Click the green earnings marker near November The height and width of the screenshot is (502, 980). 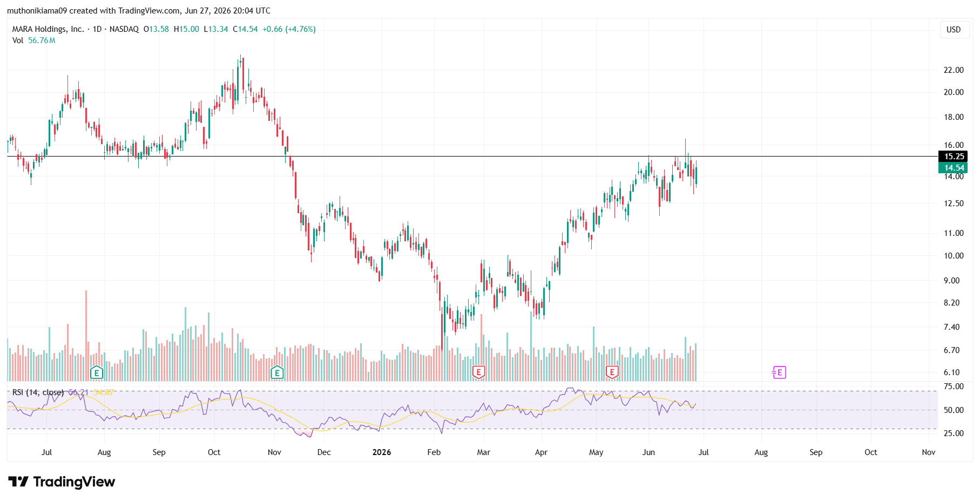click(x=277, y=372)
